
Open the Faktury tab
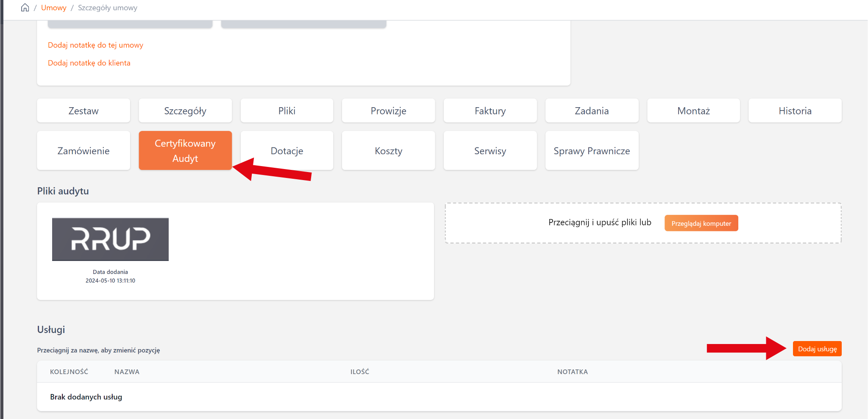click(490, 111)
